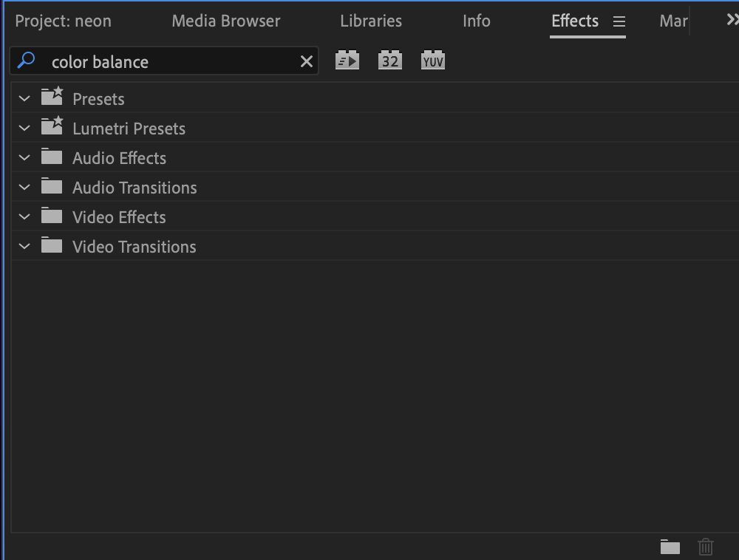Collapse the Video Transitions chevron
739x560 pixels.
click(x=24, y=246)
